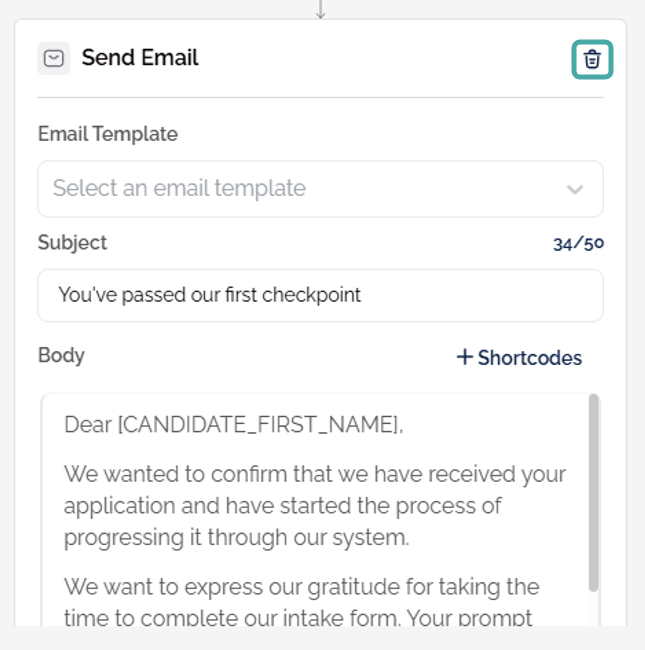The width and height of the screenshot is (645, 650).
Task: Click the 'Select an email template' placeholder
Action: (x=179, y=188)
